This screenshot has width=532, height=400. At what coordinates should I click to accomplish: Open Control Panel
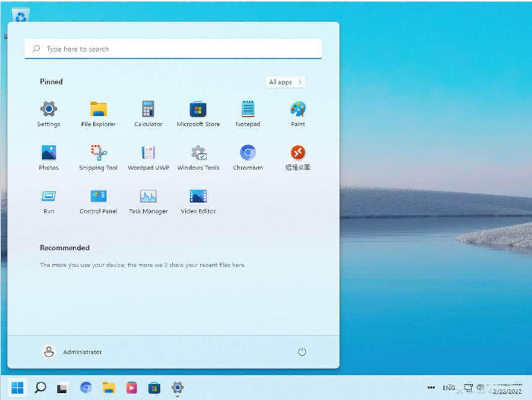[98, 201]
